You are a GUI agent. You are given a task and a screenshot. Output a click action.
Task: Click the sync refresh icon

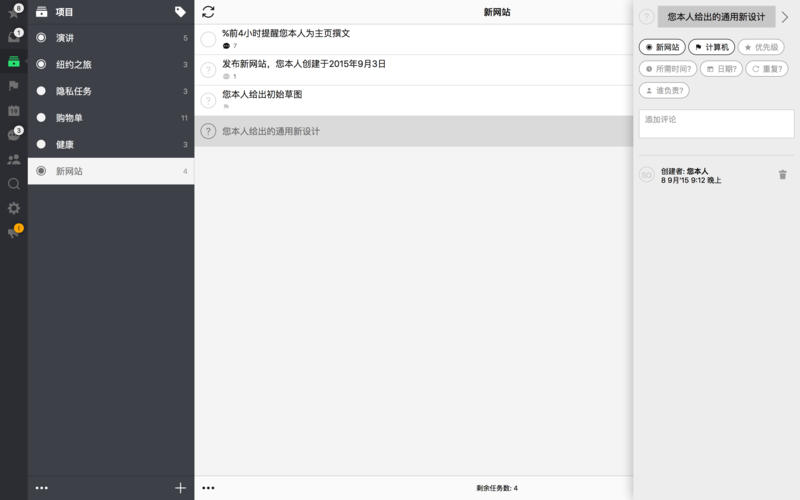208,12
